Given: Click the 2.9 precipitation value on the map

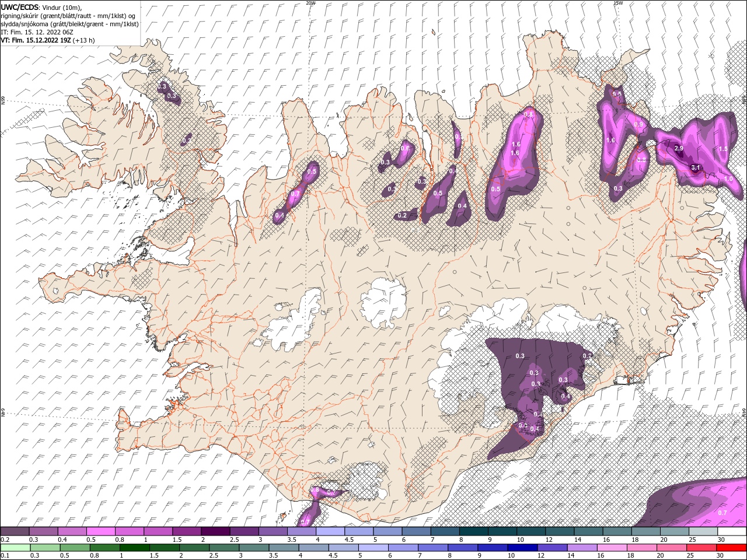Looking at the screenshot, I should [x=679, y=148].
